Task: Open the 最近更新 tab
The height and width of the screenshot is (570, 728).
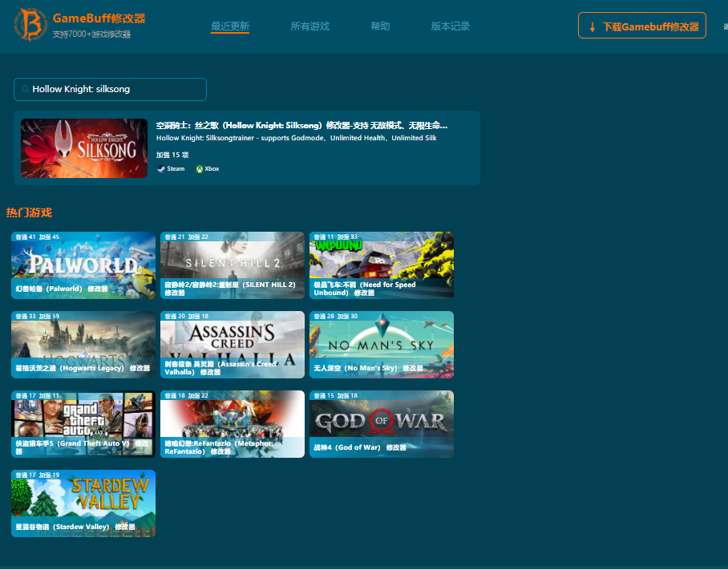Action: click(230, 26)
